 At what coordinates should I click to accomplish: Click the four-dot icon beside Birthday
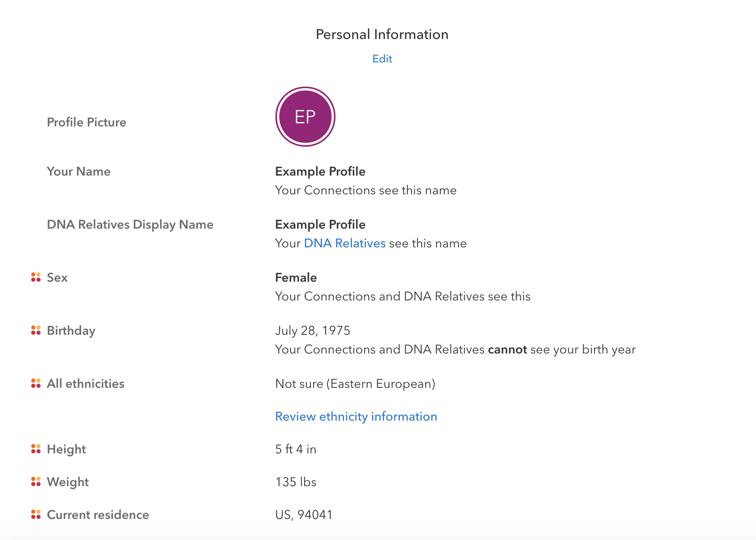[36, 330]
